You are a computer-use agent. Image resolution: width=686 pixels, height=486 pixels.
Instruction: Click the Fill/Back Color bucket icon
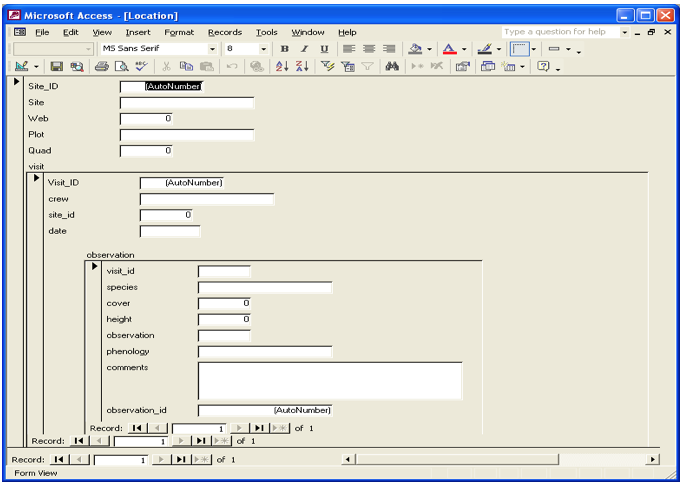tap(415, 49)
